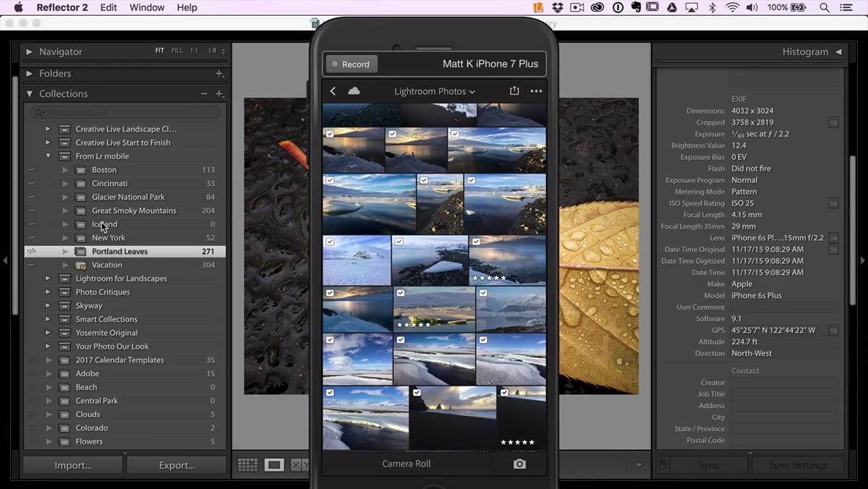Screen dimensions: 868x489
Task: Click the Filter Collections search field
Action: pyautogui.click(x=126, y=112)
